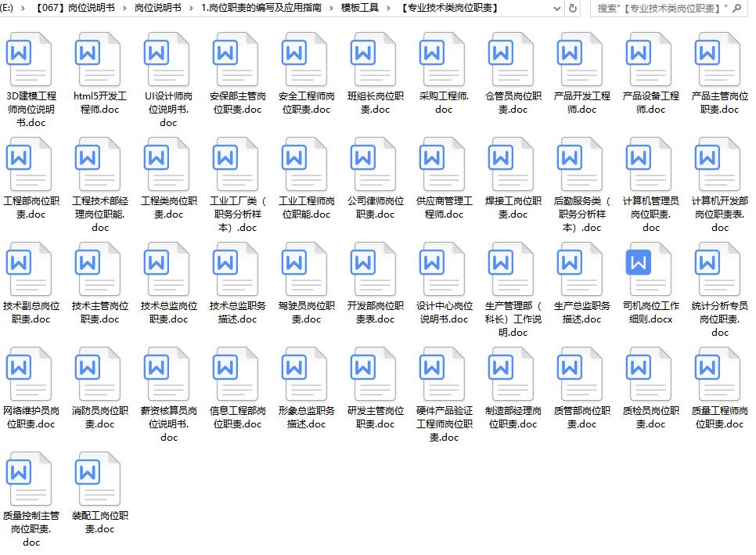Select the 产品主管岗位职责.doc icon
This screenshot has width=756, height=555.
click(x=718, y=59)
